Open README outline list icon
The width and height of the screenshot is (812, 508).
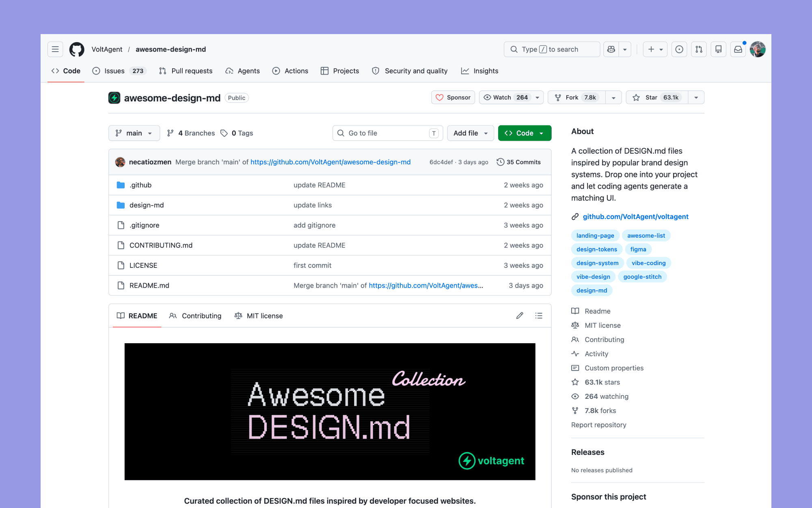click(x=539, y=316)
